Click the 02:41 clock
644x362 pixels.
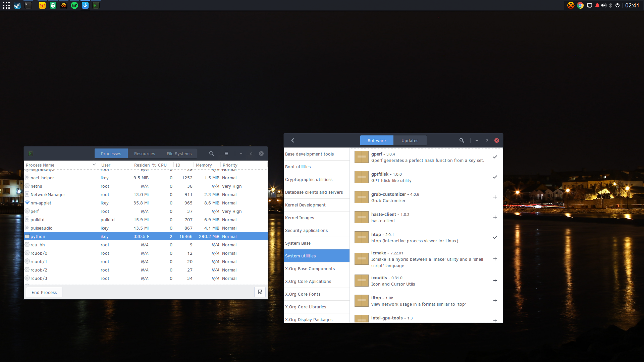[x=632, y=5]
